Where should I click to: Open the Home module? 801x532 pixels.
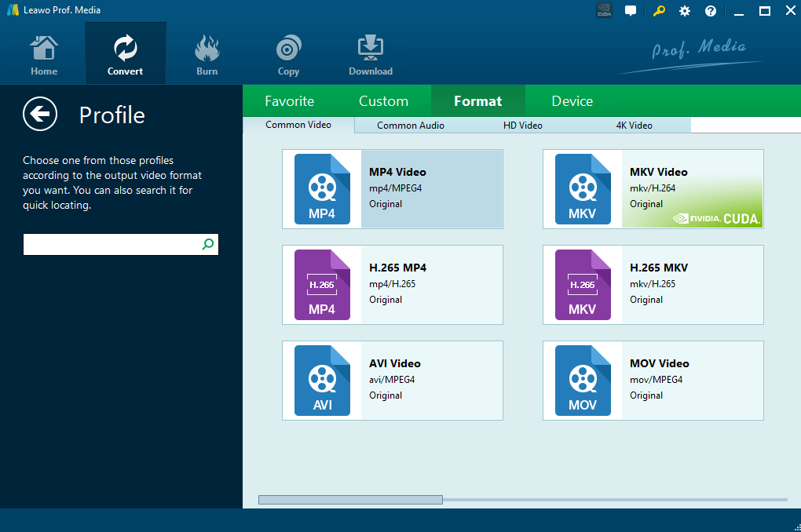(44, 54)
